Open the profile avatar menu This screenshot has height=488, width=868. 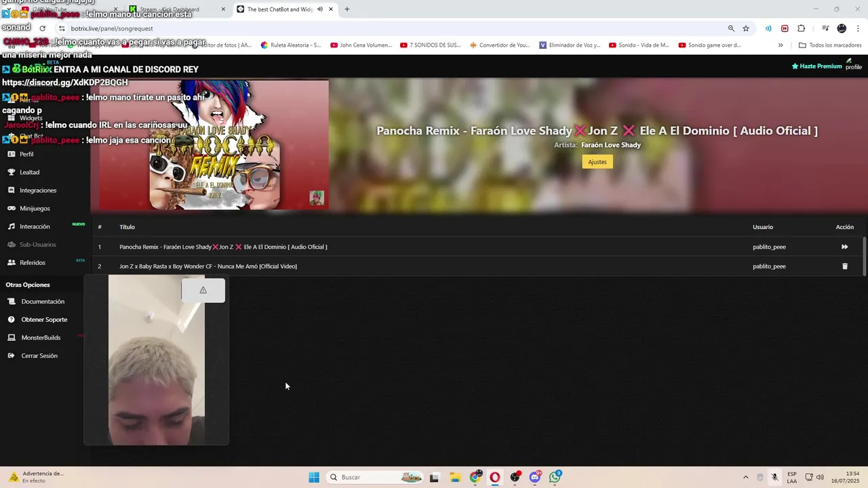(x=853, y=64)
